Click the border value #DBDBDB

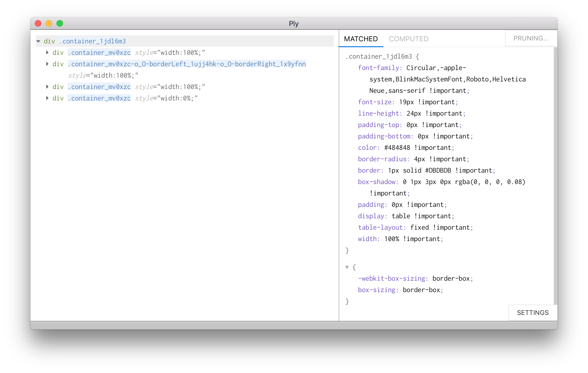[x=438, y=170]
